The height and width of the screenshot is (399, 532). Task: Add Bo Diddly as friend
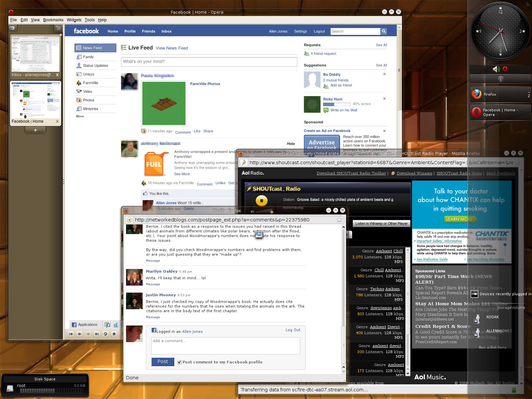pos(341,85)
